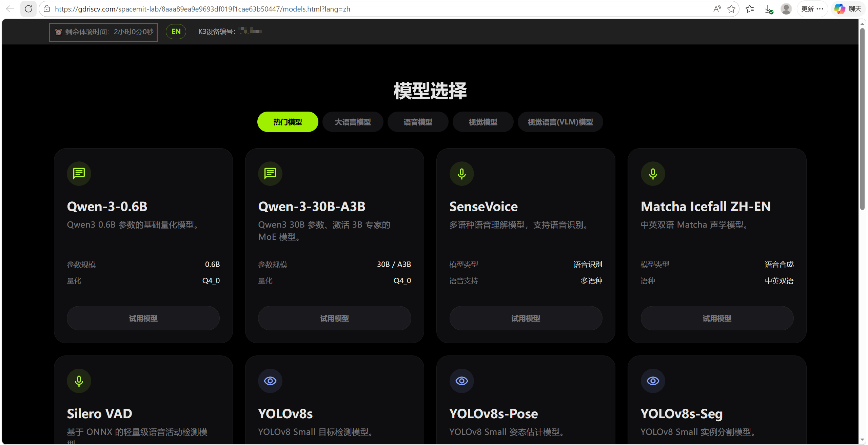Click the alarm clock icon beside remaining time

click(59, 32)
